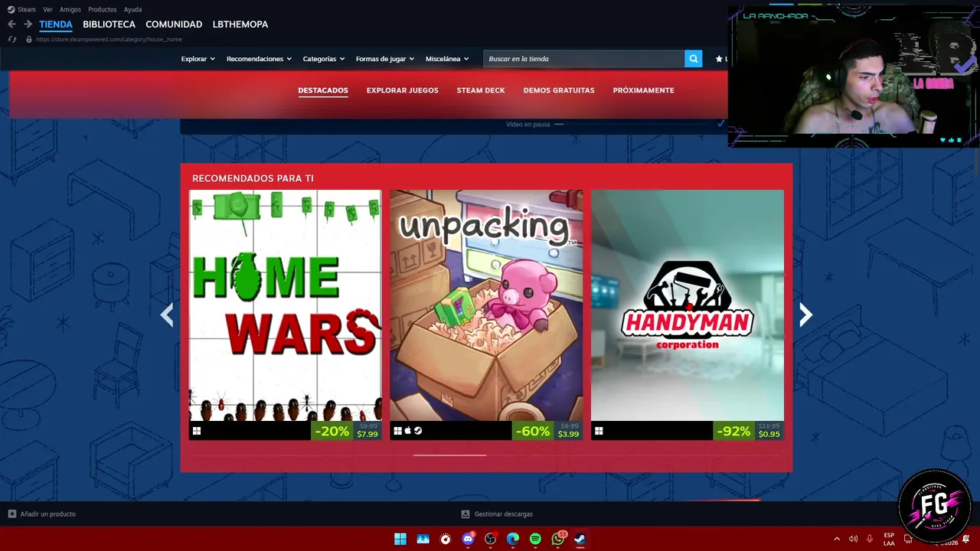
Task: Open the LBTHEMOPA profile section
Action: coord(240,24)
